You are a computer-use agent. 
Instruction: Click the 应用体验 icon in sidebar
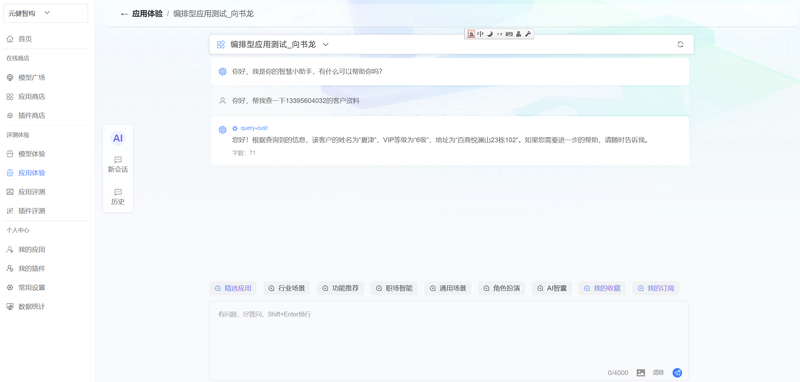[10, 173]
